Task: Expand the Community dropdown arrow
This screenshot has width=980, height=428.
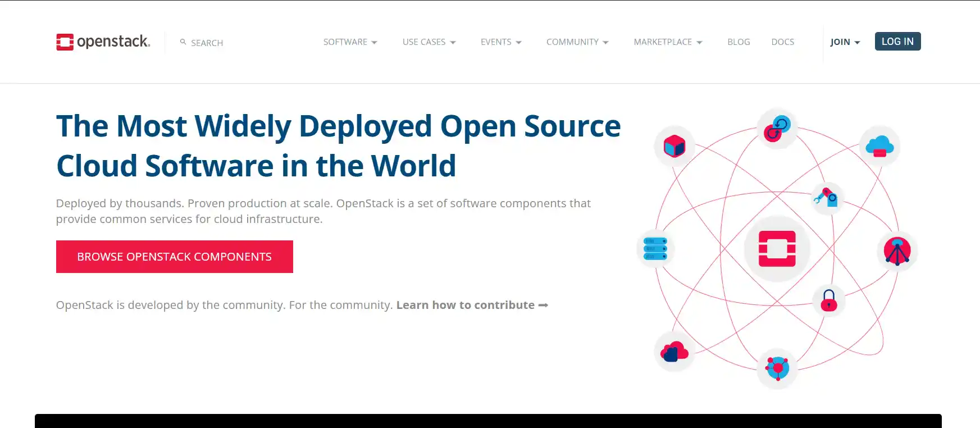Action: tap(605, 43)
